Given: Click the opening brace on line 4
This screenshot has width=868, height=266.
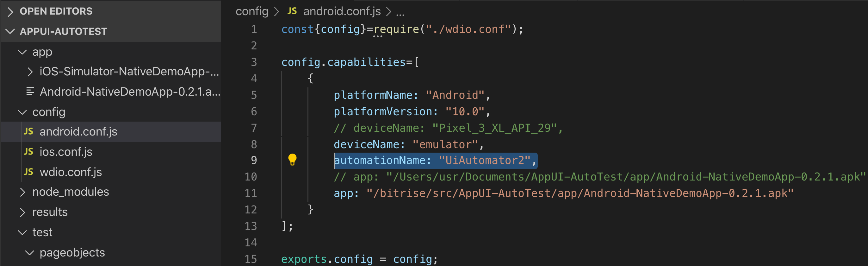Looking at the screenshot, I should (x=310, y=79).
